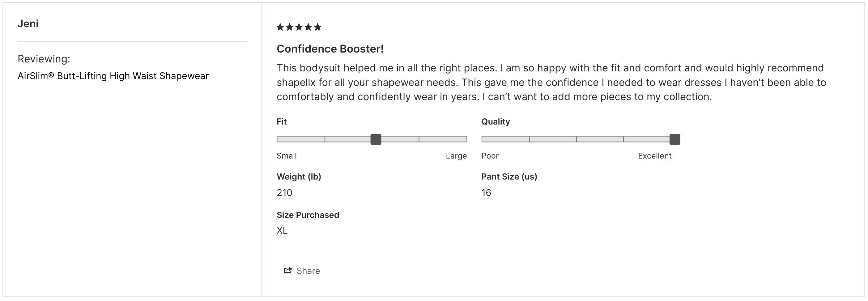The height and width of the screenshot is (301, 868).
Task: Click the Share arrow icon
Action: tap(287, 270)
